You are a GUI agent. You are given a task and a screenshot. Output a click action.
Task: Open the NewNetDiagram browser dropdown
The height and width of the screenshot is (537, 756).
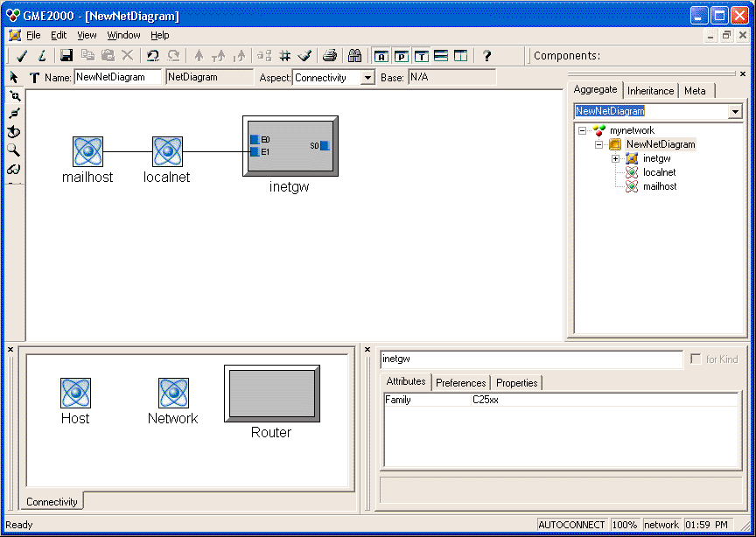pos(735,111)
